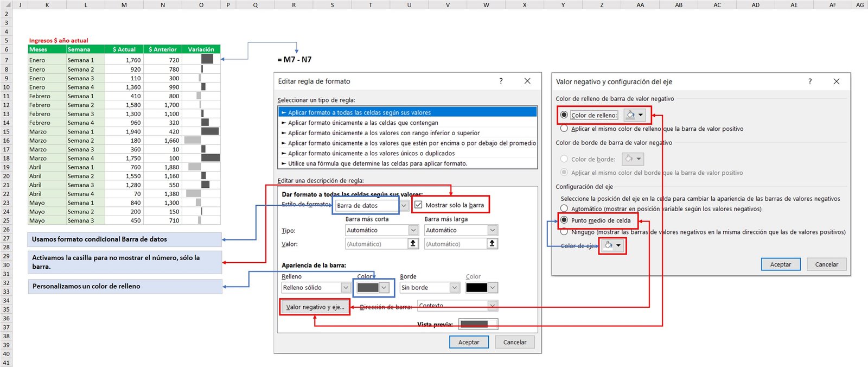This screenshot has height=367, width=868.
Task: Click the Meses header cell
Action: pyautogui.click(x=47, y=49)
